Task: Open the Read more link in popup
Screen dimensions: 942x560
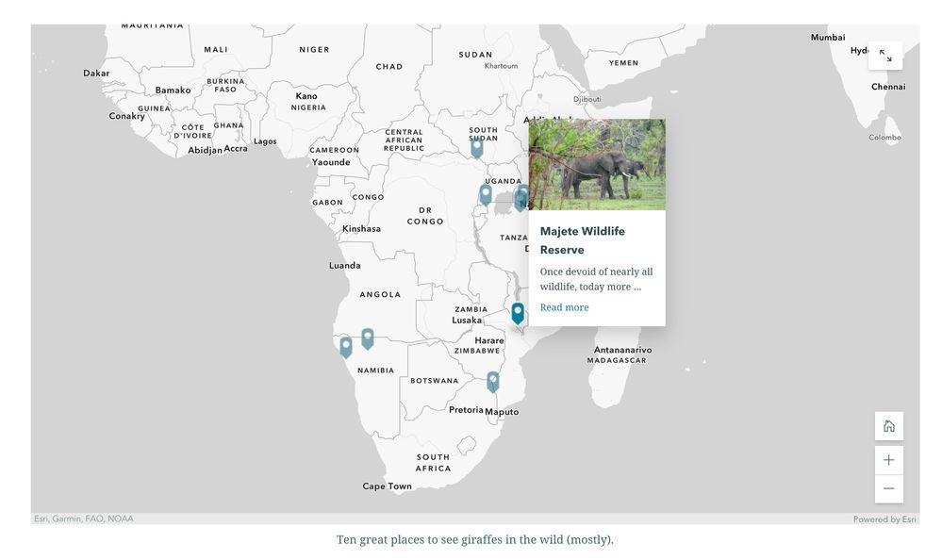Action: point(564,307)
